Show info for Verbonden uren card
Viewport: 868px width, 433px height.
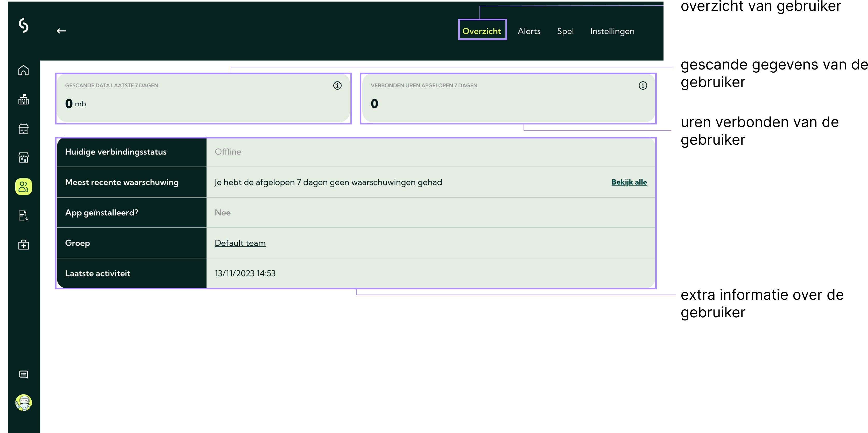tap(643, 86)
